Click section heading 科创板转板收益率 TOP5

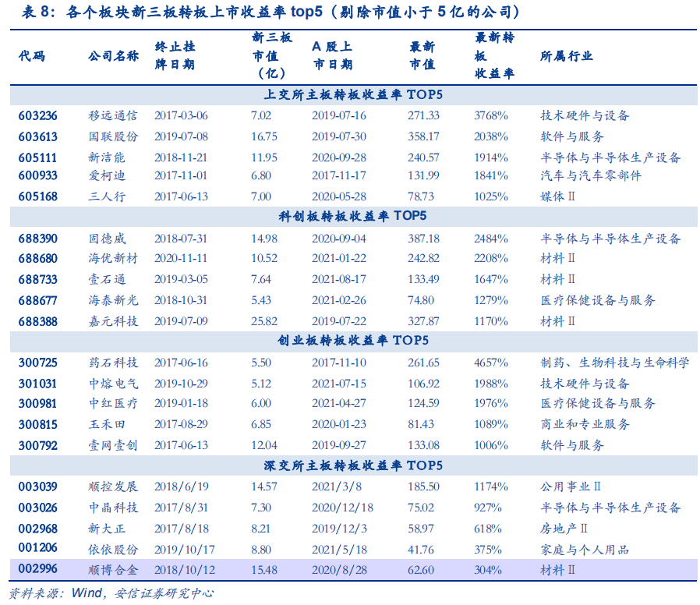(352, 217)
